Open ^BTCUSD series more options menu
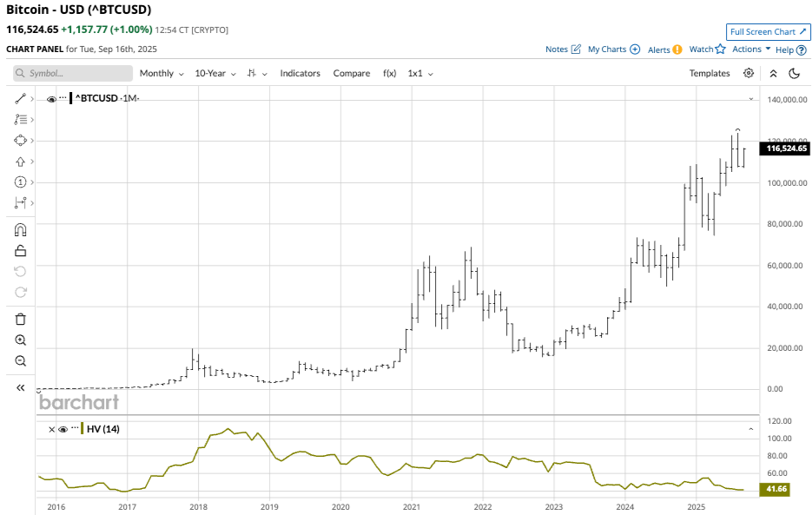Screen dimensions: 812x515 pos(63,97)
